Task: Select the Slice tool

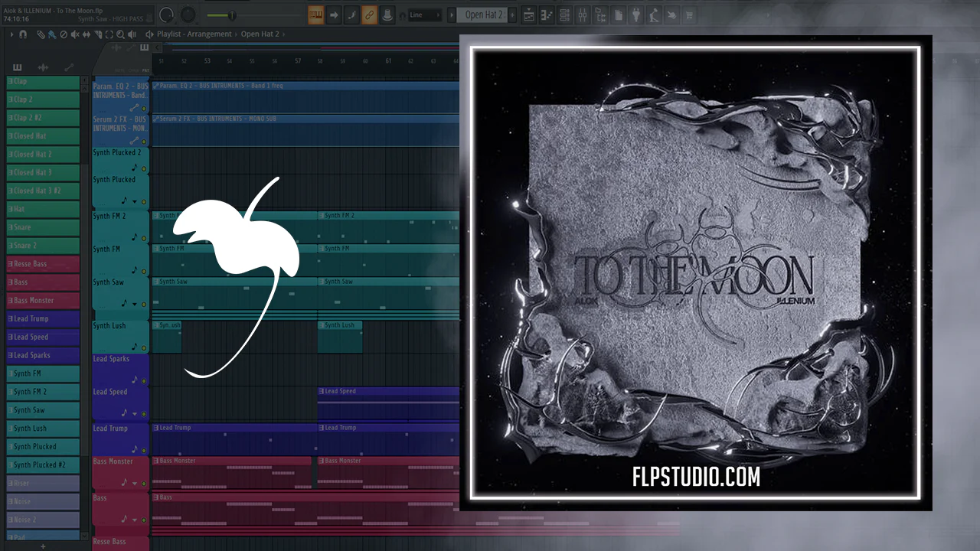Action: click(x=97, y=34)
